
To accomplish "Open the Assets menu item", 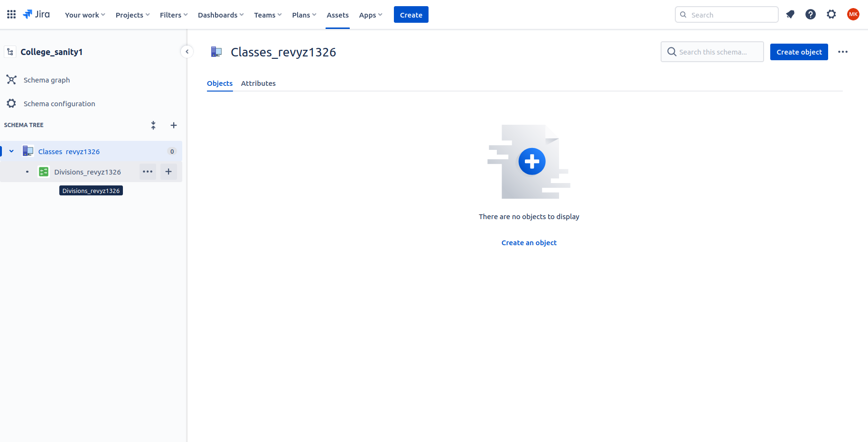I will click(337, 15).
